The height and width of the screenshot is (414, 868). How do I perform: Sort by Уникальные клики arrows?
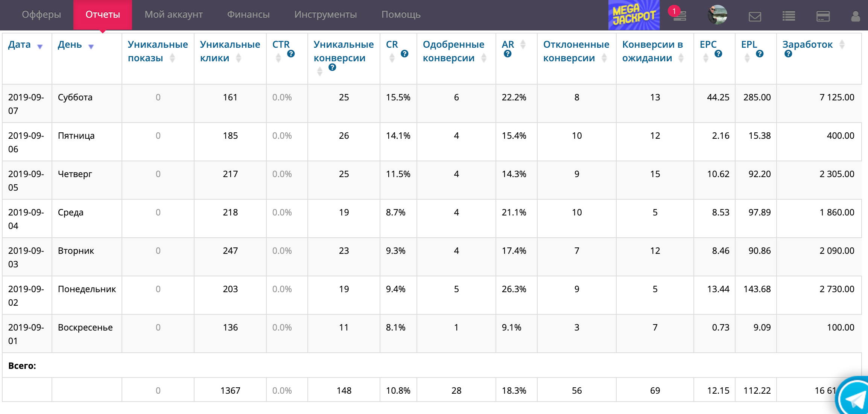(x=239, y=58)
